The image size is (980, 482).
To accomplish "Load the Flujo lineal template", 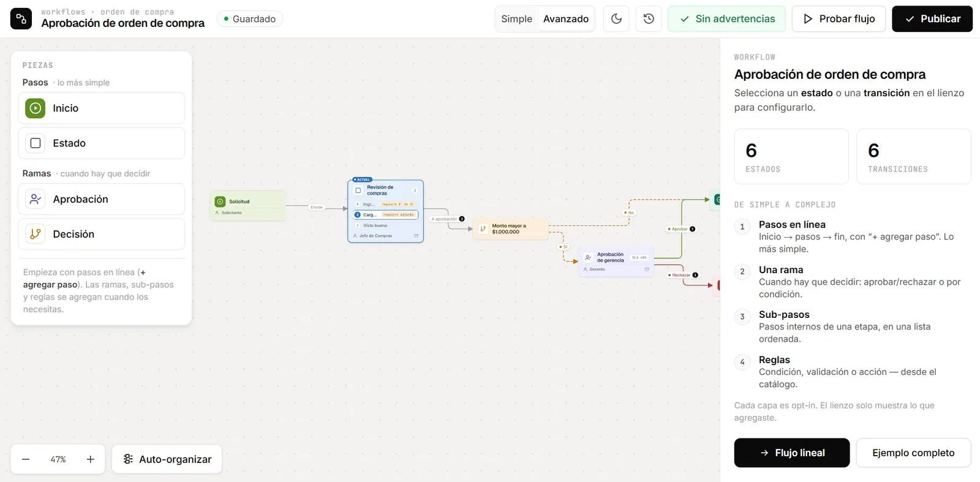I will pos(792,453).
